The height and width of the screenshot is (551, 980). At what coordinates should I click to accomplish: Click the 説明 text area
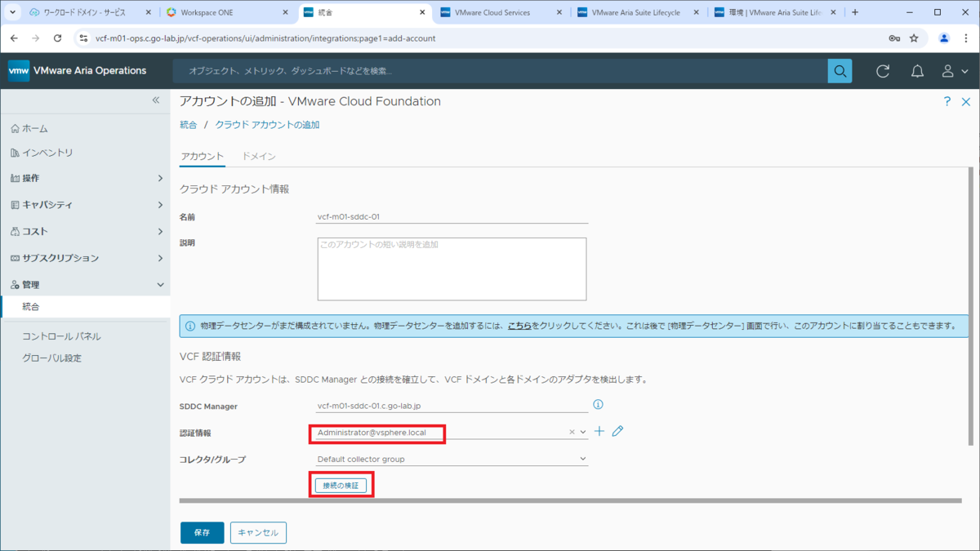452,269
